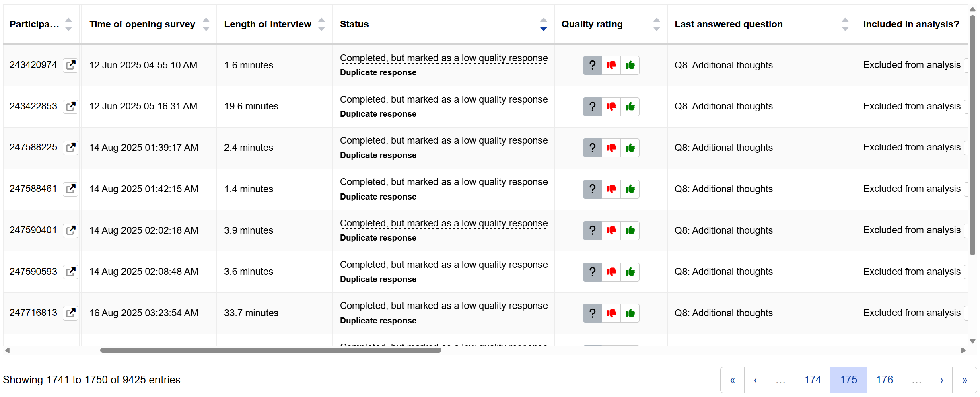The image size is (980, 397).
Task: Open low quality status link for 247716813
Action: (x=444, y=306)
